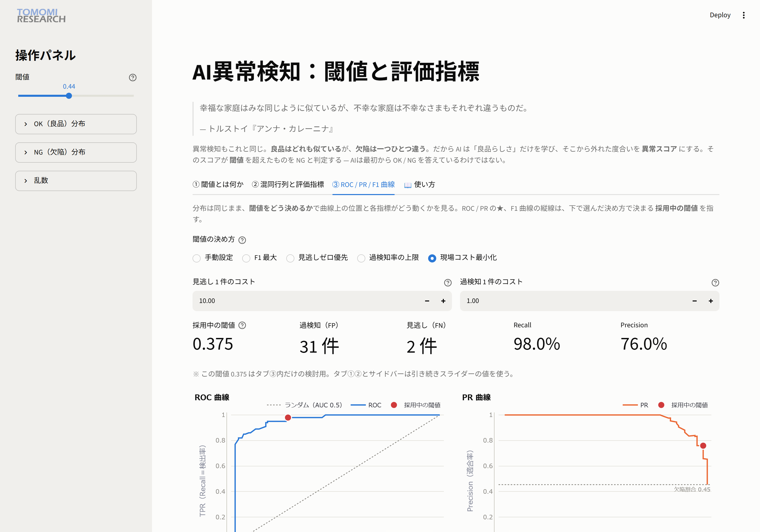
Task: Toggle the ROC legend entry
Action: (366, 405)
